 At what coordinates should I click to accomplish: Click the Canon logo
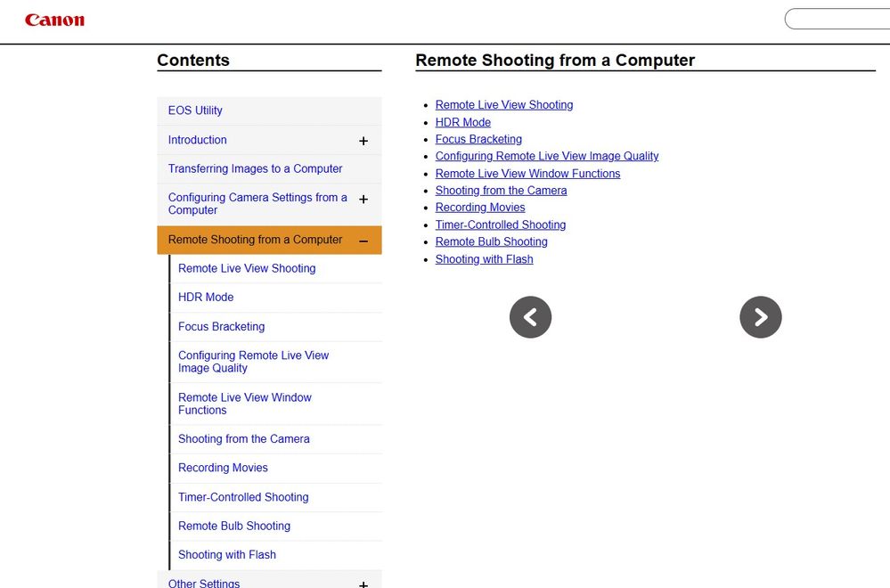[54, 20]
